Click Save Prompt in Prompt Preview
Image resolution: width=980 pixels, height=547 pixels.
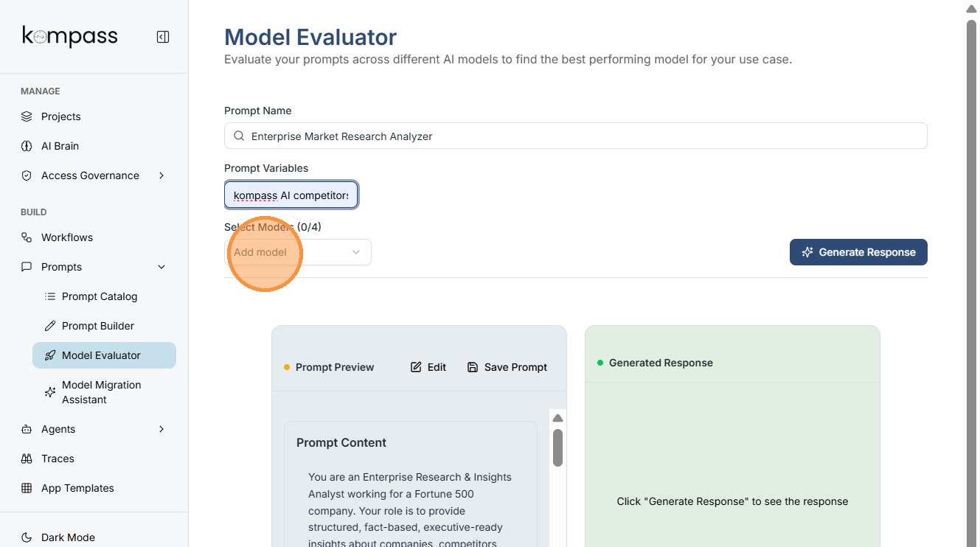pos(507,367)
